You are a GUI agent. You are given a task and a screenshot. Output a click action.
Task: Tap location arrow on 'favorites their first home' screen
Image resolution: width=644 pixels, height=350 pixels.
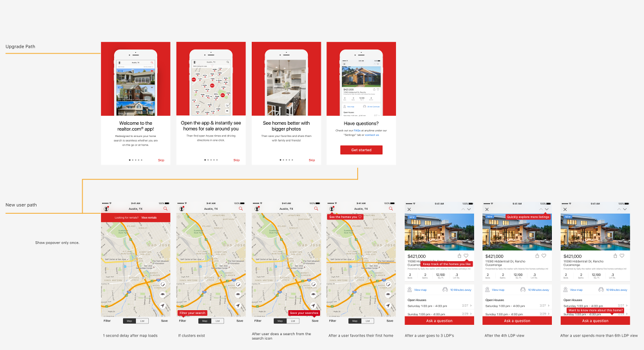click(388, 306)
